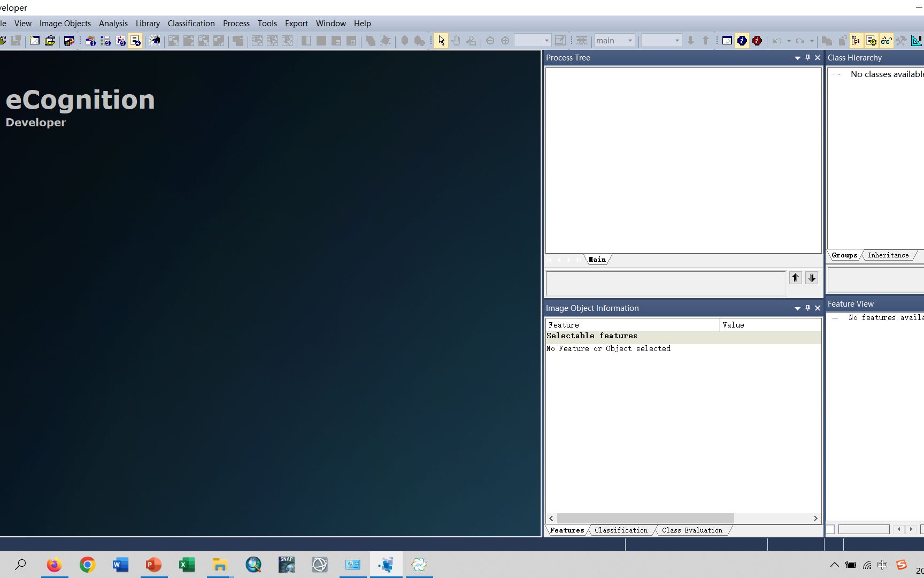The height and width of the screenshot is (578, 924).
Task: Click the scroll left arrow in Image Object Information
Action: (551, 518)
